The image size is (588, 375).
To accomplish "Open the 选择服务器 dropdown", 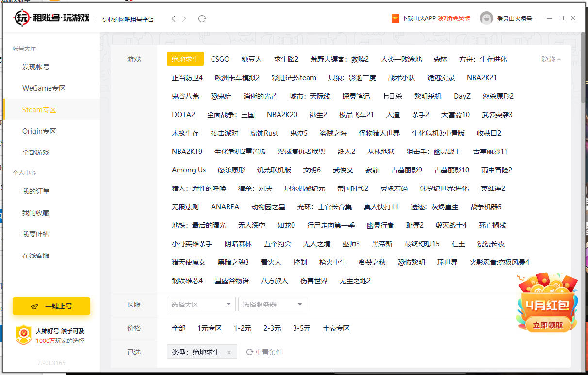I will coord(273,305).
